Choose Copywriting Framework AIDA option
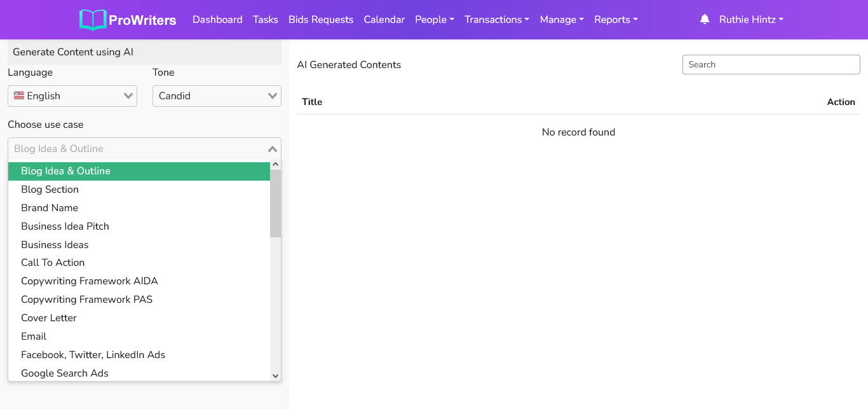Viewport: 868px width, 409px height. coord(89,281)
